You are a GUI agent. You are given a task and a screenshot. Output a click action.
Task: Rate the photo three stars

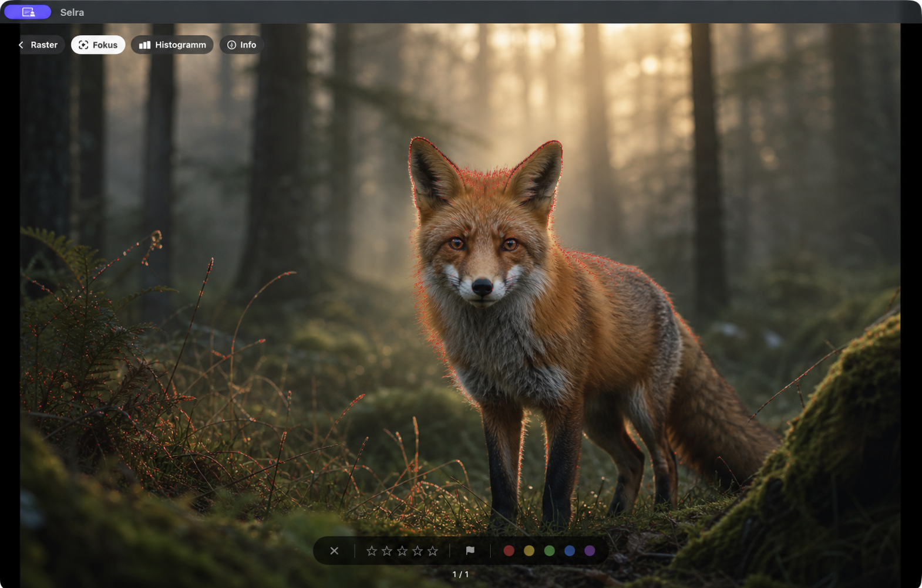pos(402,550)
